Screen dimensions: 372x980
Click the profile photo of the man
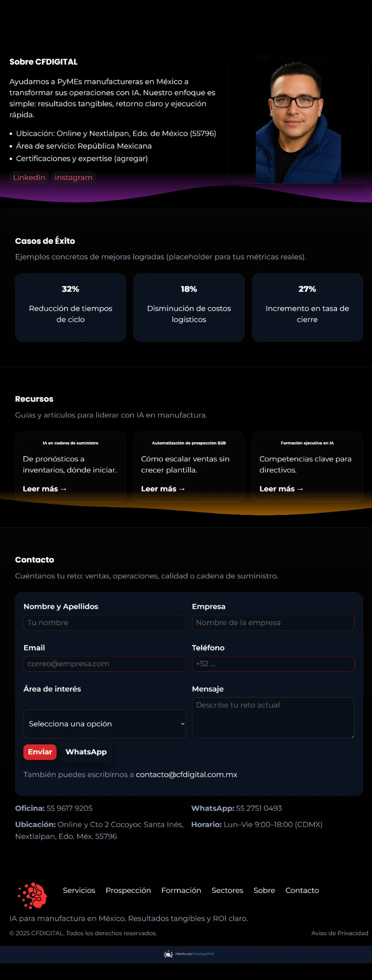coord(298,122)
